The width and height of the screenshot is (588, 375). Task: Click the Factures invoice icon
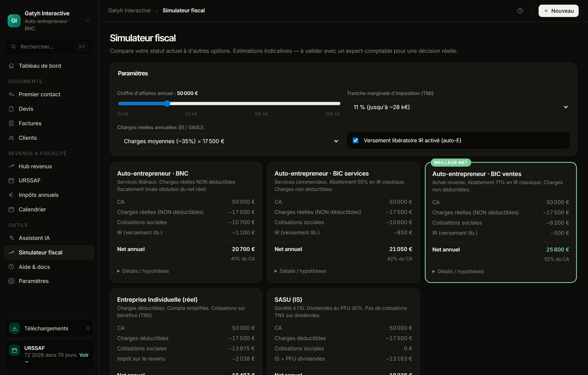click(11, 124)
